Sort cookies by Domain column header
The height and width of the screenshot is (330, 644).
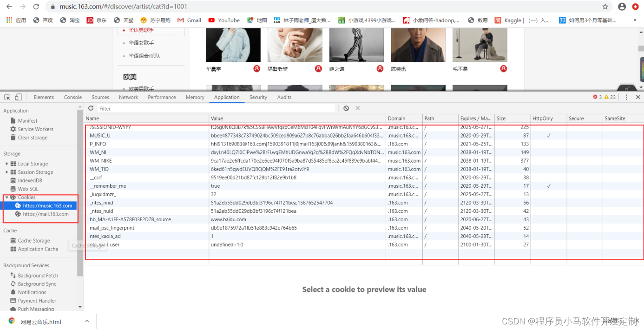pyautogui.click(x=404, y=119)
